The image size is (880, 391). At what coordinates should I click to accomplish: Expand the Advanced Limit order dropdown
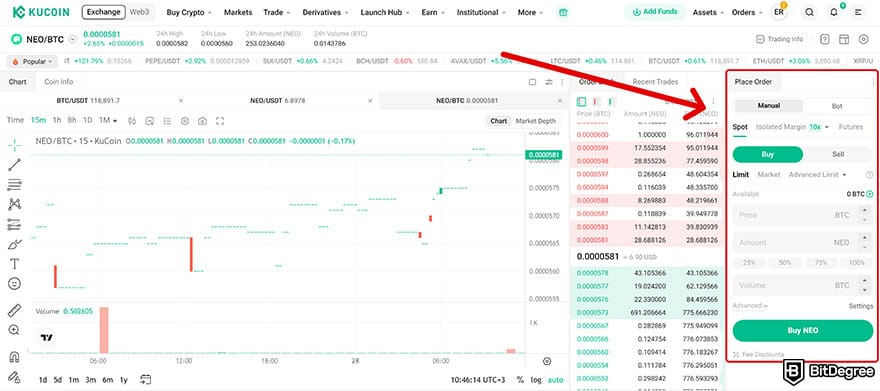[x=818, y=174]
